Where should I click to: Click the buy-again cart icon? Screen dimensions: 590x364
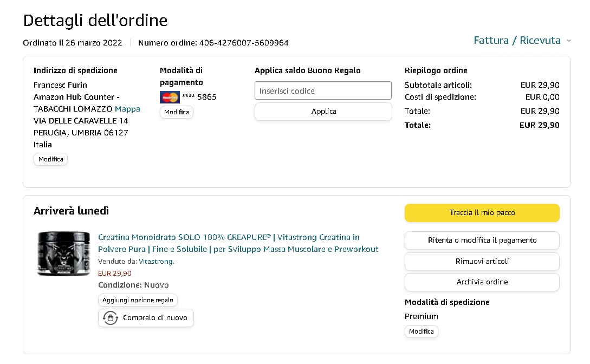(x=110, y=318)
